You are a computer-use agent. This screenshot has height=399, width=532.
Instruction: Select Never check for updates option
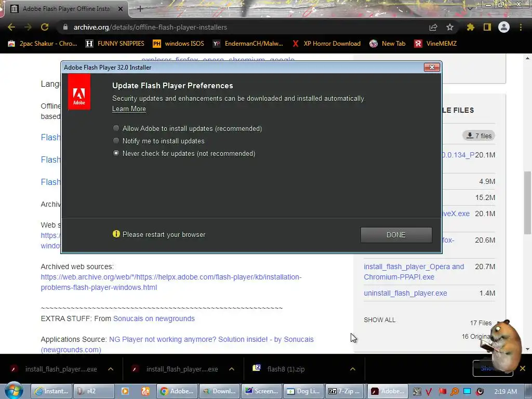point(116,153)
